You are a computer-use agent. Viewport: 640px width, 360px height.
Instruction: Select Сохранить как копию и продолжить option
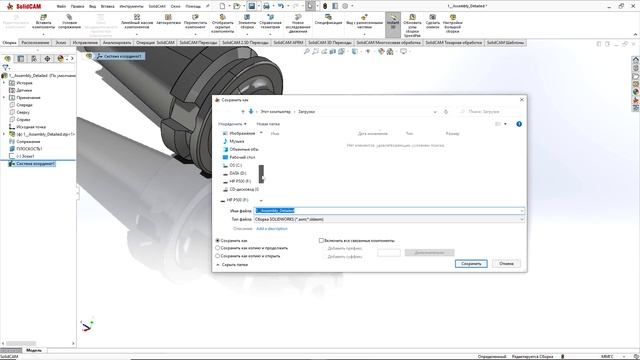click(x=218, y=248)
